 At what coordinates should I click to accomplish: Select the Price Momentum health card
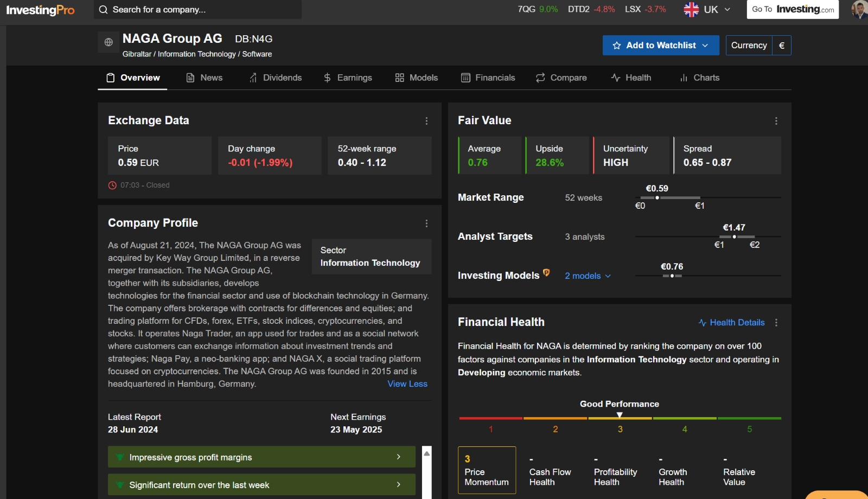tap(487, 470)
